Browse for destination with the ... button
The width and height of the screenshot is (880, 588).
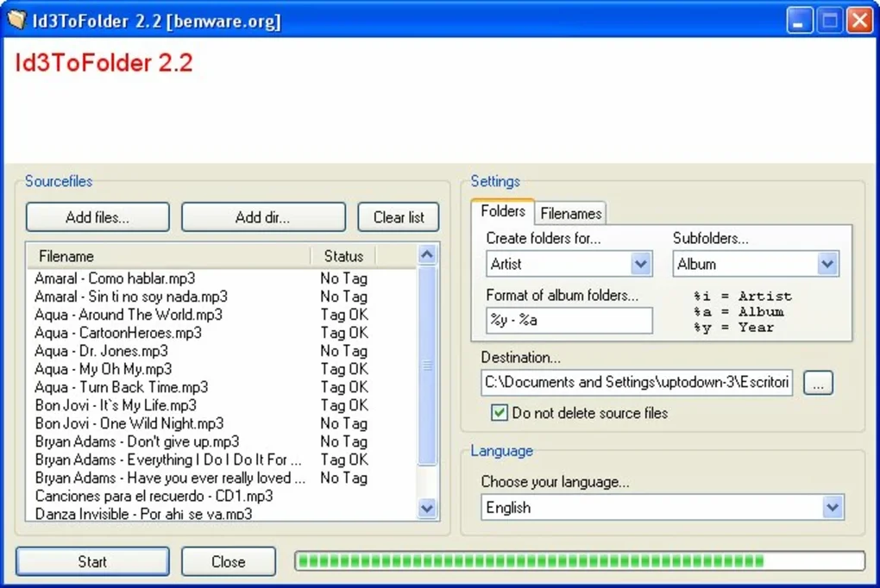click(818, 383)
